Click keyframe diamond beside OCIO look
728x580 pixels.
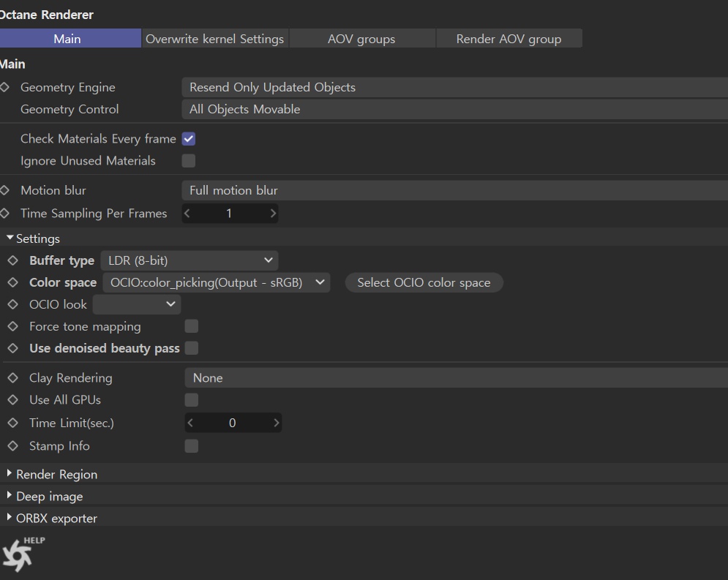tap(13, 304)
